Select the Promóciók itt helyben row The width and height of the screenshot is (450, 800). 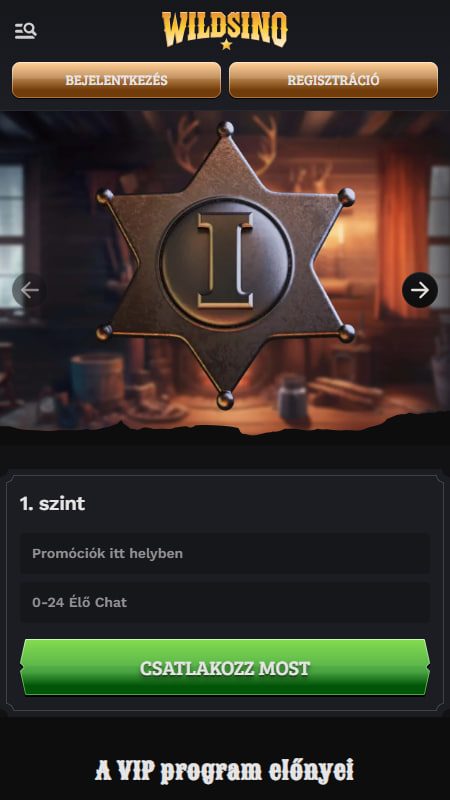click(x=225, y=554)
